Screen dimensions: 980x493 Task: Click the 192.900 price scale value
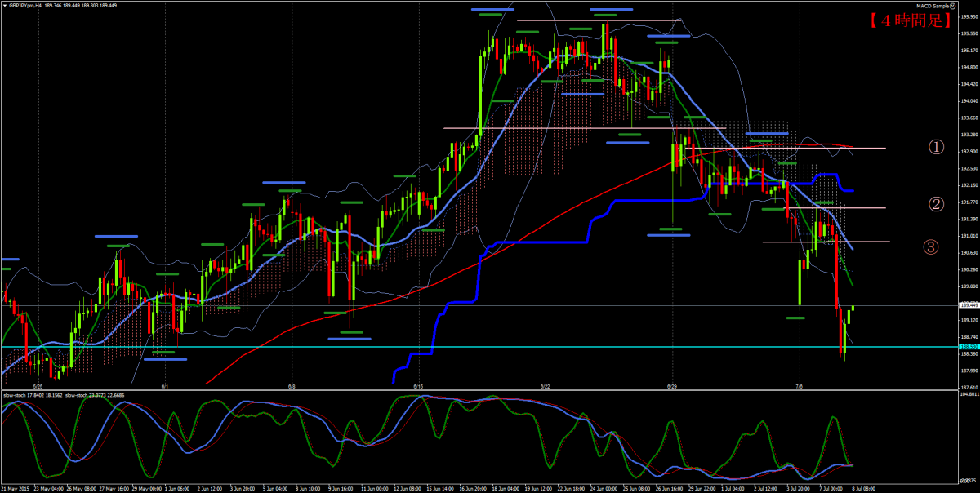click(x=970, y=152)
